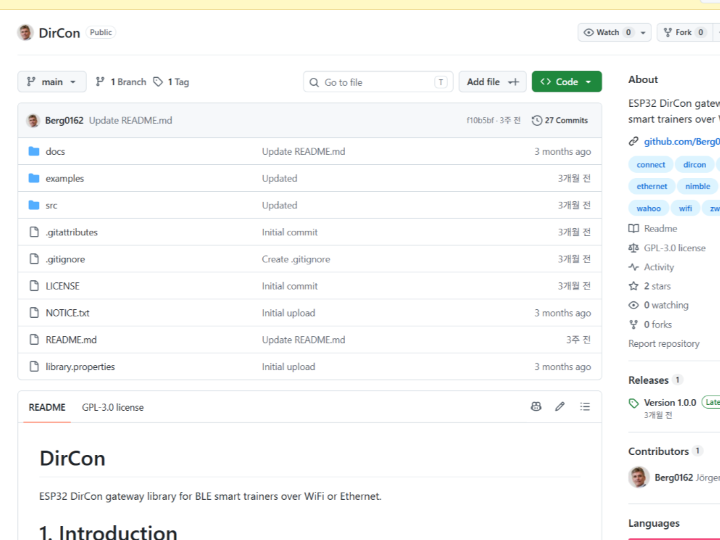The width and height of the screenshot is (720, 540).
Task: Select the nimble topic tag
Action: pos(698,186)
